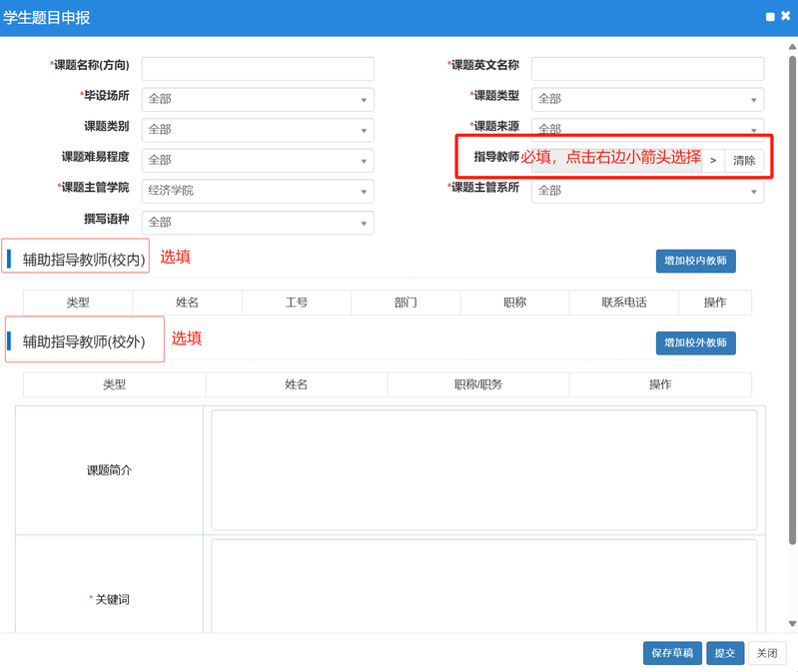This screenshot has height=672, width=798.
Task: Change the 课题主管学院 from 经济学院
Action: click(x=258, y=191)
